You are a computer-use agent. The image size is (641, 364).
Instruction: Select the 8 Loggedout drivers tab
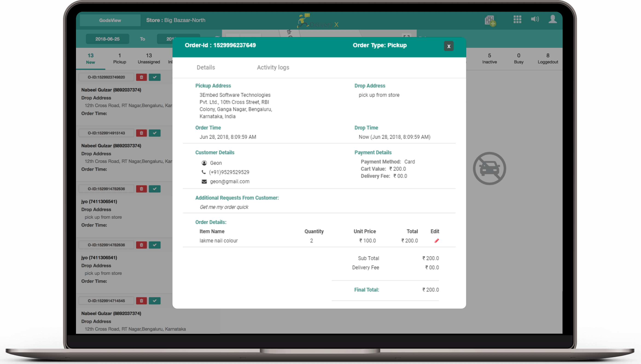pyautogui.click(x=548, y=58)
